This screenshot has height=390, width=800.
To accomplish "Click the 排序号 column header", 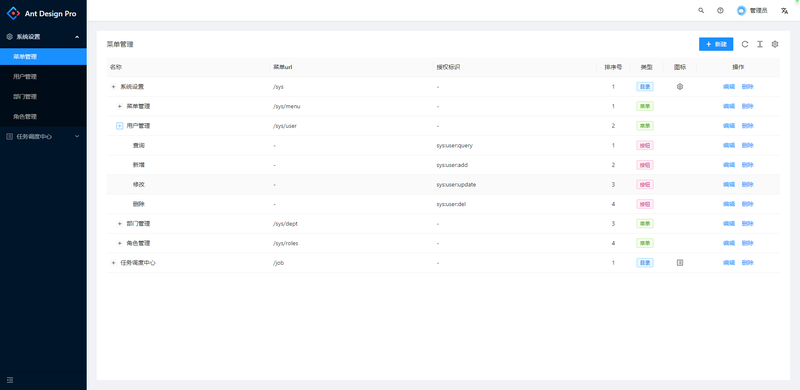I will click(x=613, y=67).
